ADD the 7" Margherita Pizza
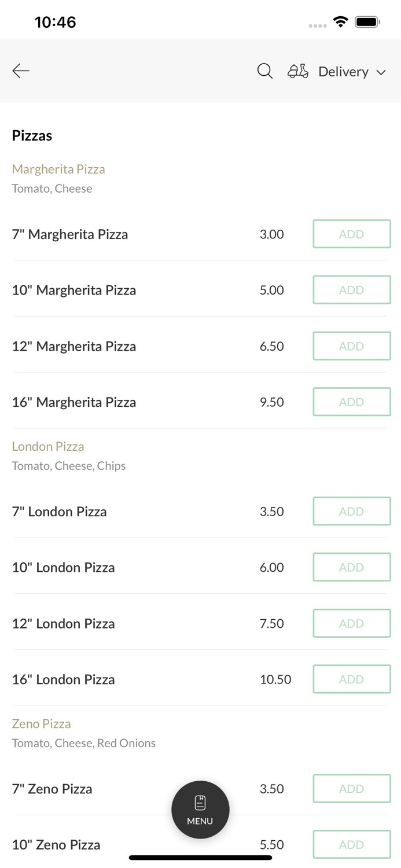Image resolution: width=401 pixels, height=868 pixels. coord(351,234)
